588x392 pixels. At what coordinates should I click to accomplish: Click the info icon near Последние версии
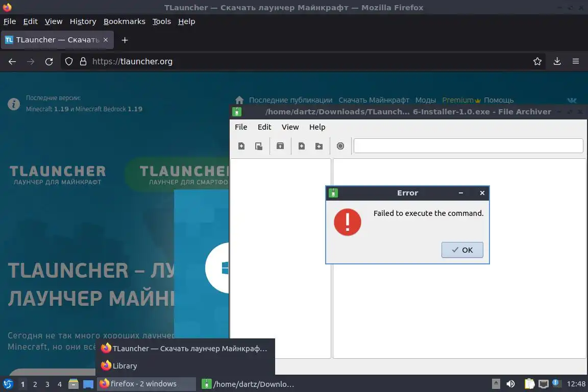[x=14, y=104]
